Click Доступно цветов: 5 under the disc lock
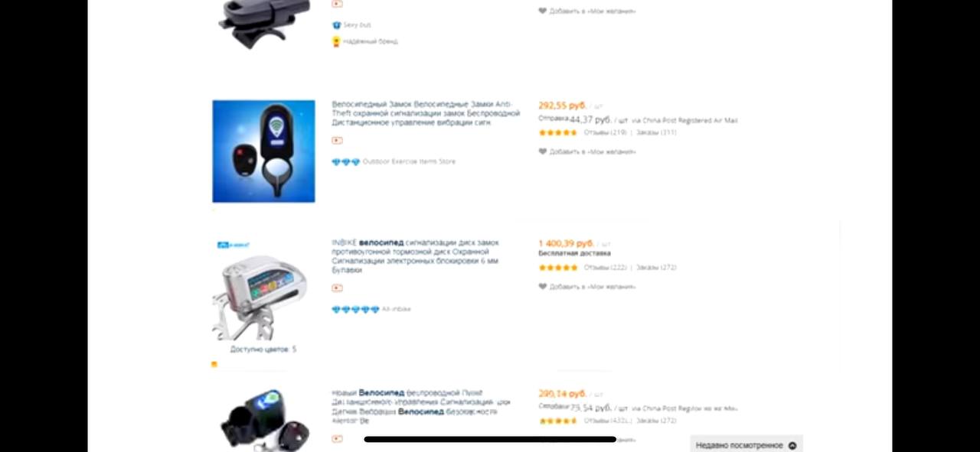 (263, 350)
